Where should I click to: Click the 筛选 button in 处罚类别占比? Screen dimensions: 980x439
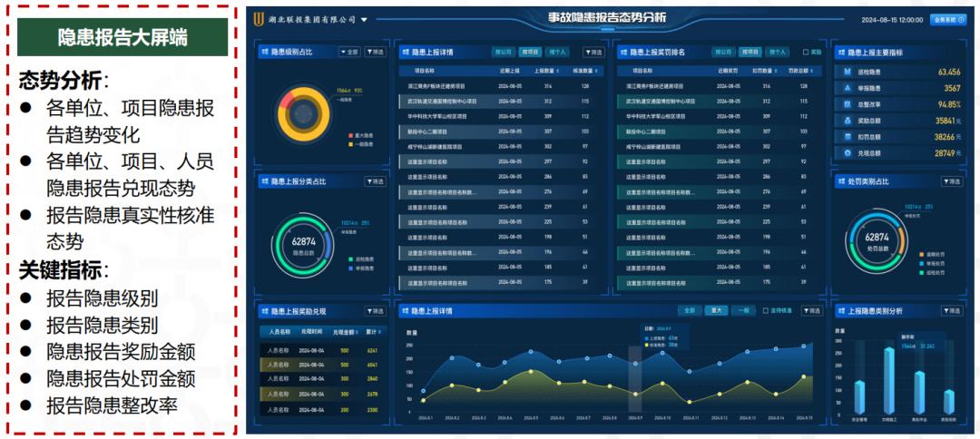pos(950,181)
